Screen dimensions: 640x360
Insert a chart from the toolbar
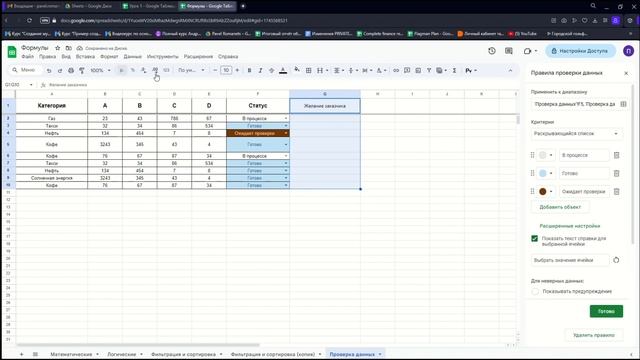click(418, 71)
